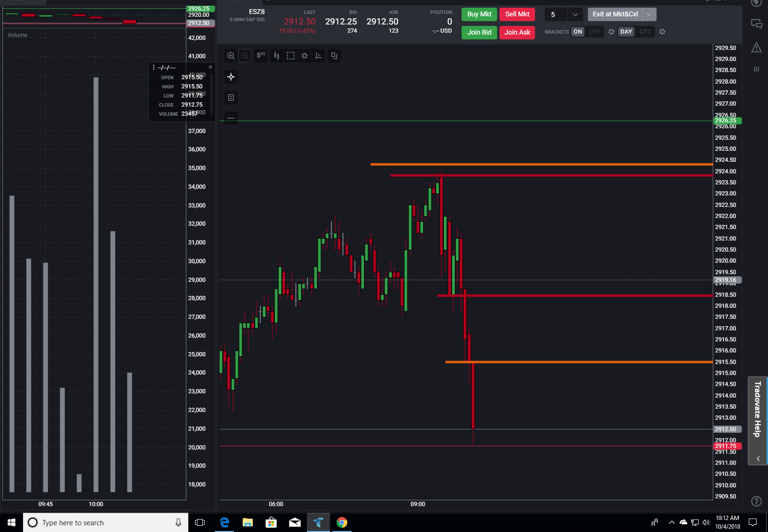Viewport: 768px width, 532px height.
Task: Open the chart settings gear
Action: point(305,56)
